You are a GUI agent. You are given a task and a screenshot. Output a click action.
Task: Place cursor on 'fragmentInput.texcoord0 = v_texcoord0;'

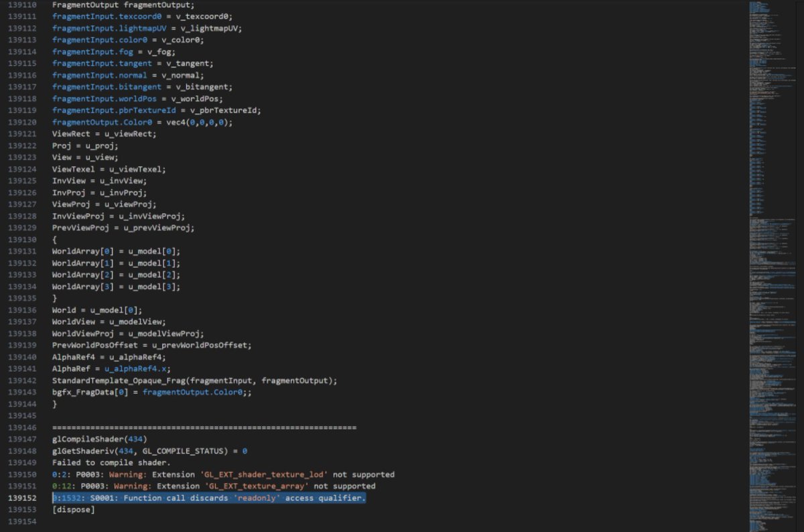click(143, 16)
